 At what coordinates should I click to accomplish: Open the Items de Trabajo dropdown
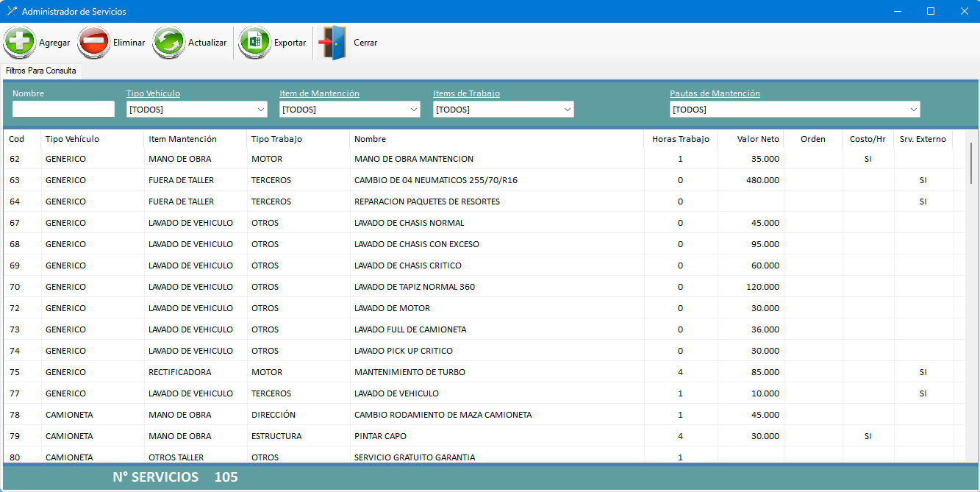coord(504,110)
